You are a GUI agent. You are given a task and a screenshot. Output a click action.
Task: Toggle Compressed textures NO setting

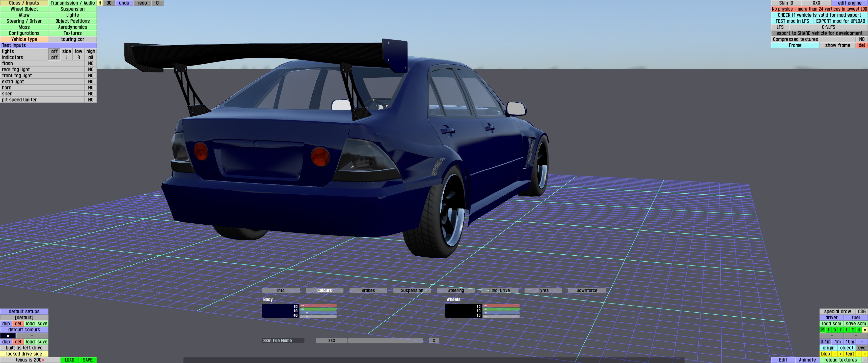[862, 39]
